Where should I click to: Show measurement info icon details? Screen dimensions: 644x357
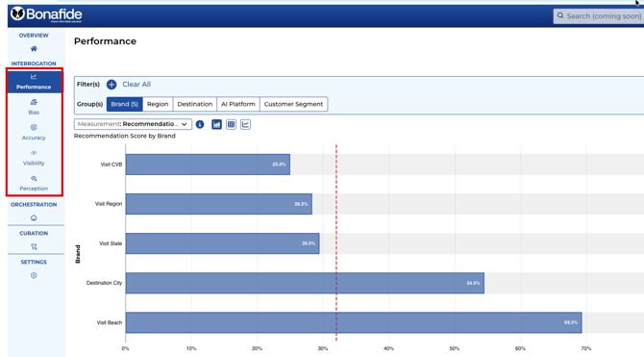pos(200,124)
